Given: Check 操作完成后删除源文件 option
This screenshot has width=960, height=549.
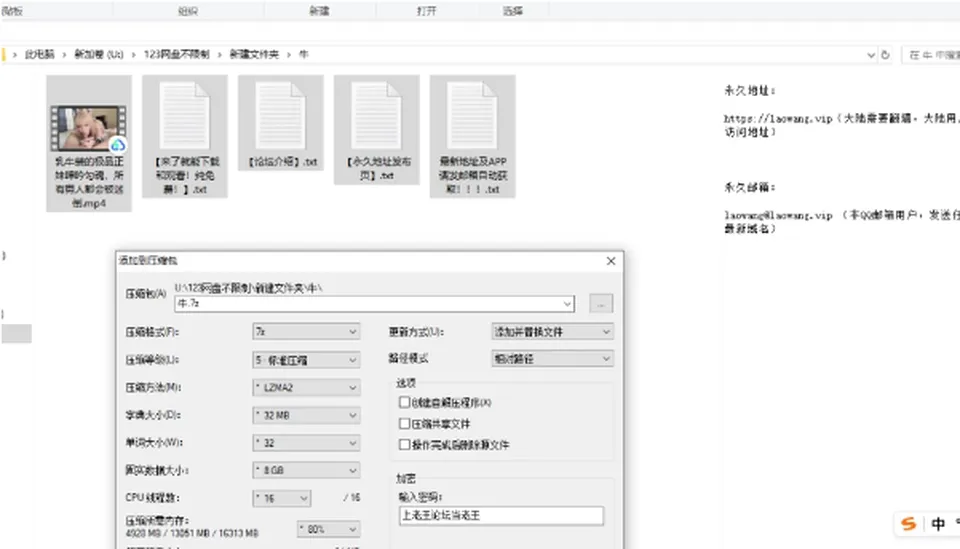Looking at the screenshot, I should pos(404,444).
